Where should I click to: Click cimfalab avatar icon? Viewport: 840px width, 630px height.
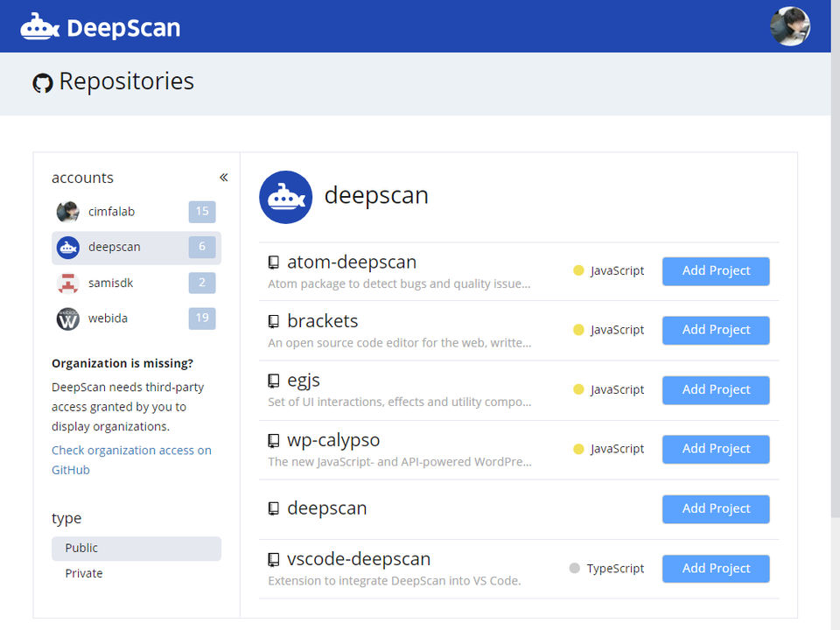[x=68, y=212]
